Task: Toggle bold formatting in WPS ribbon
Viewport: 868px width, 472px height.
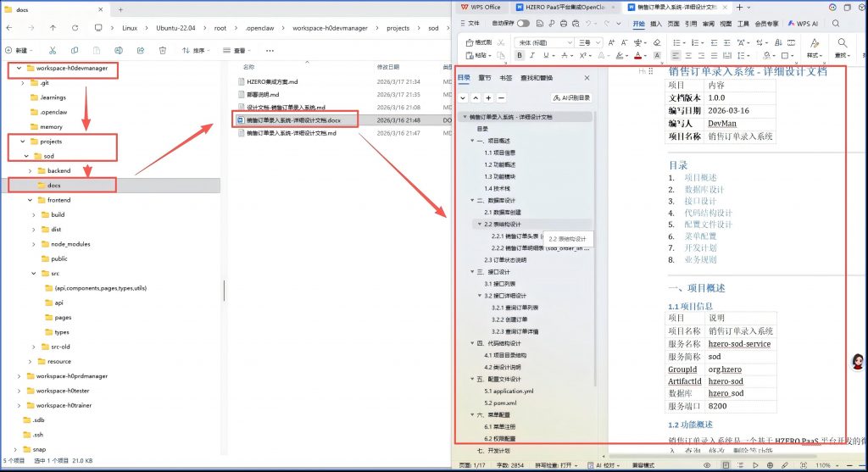Action: 520,55
